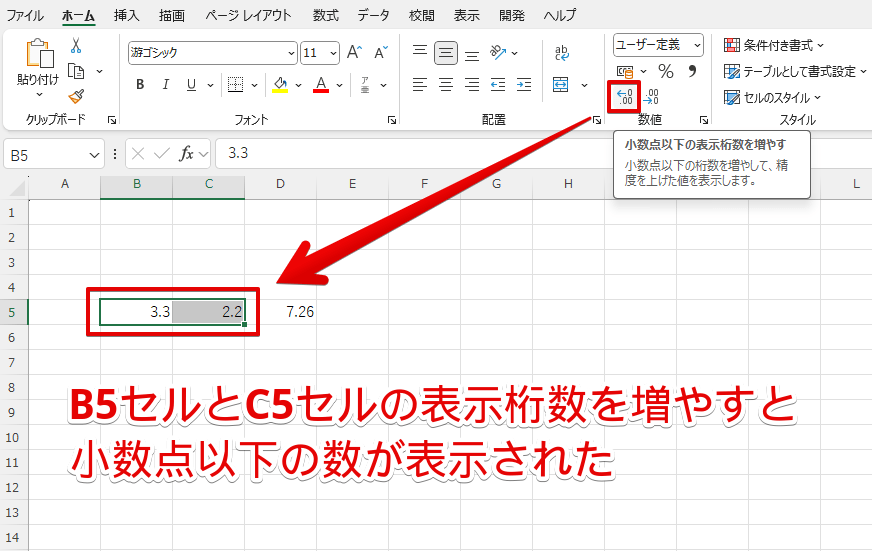Select cell D5 containing 7.26
This screenshot has width=872, height=551.
(x=280, y=312)
